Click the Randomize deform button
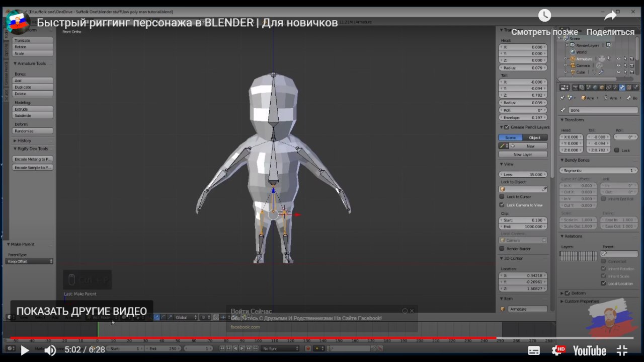The width and height of the screenshot is (644, 362). pos(33,131)
